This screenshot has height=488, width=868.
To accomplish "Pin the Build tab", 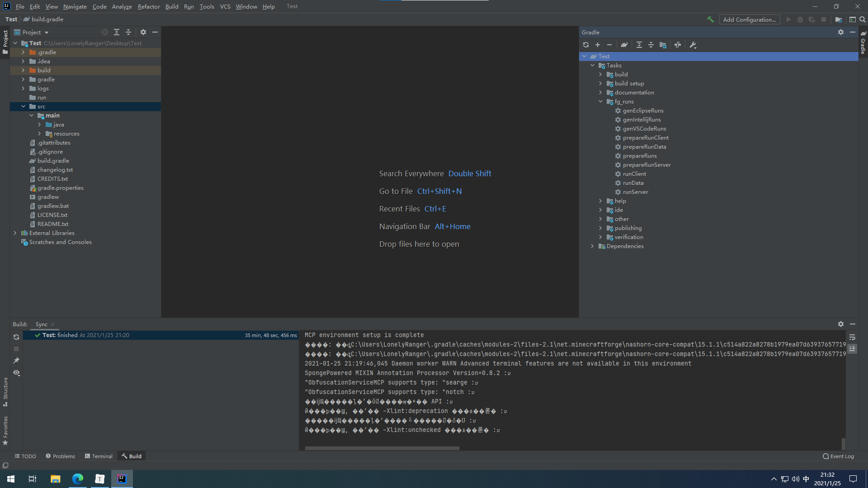I will pos(16,361).
